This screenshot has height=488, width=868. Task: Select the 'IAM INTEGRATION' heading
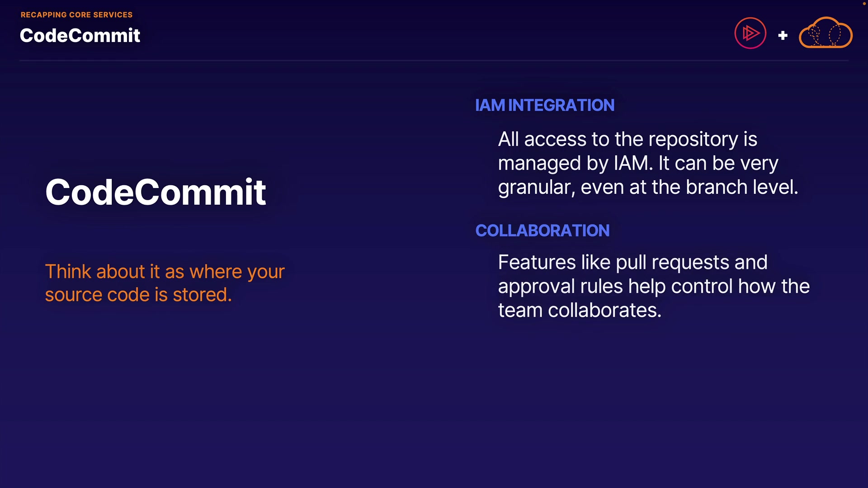pyautogui.click(x=544, y=105)
